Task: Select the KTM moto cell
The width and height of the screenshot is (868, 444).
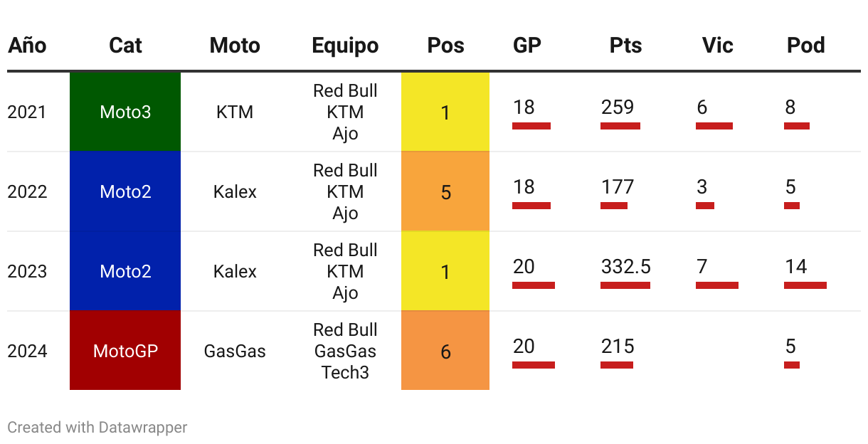Action: coord(235,112)
